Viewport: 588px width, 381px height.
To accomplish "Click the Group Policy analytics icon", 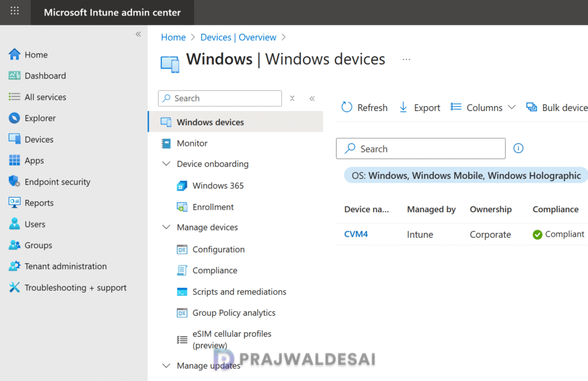I will click(182, 313).
